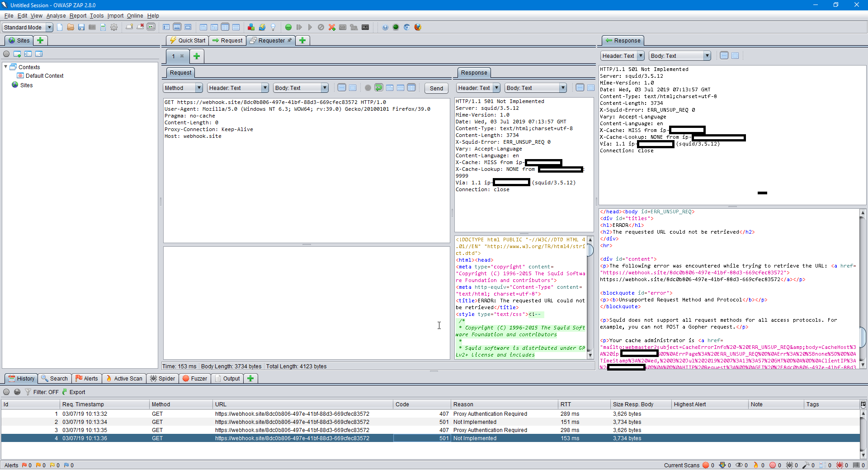
Task: Click the Fuzzer tab
Action: pyautogui.click(x=194, y=378)
